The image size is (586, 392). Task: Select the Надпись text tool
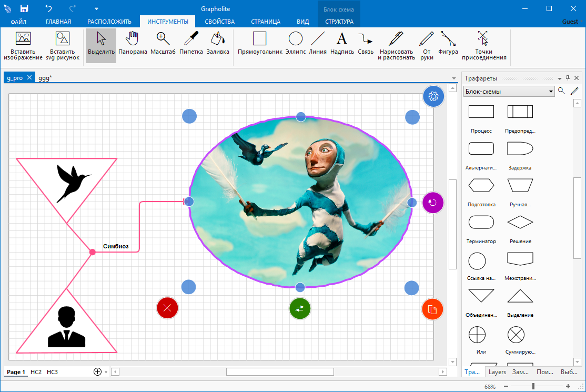tap(342, 44)
